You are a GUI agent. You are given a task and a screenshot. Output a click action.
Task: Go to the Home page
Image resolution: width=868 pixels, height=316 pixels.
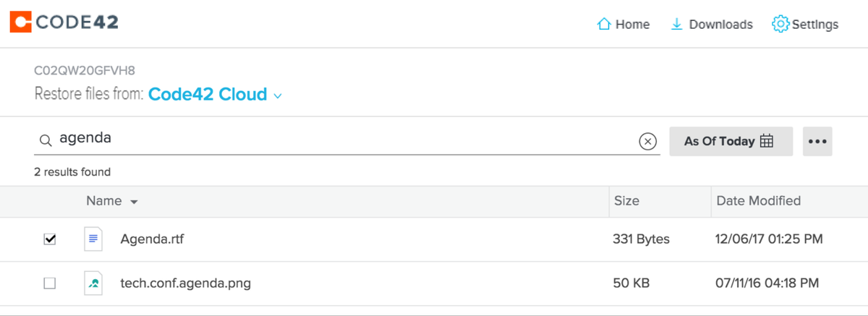click(x=632, y=25)
